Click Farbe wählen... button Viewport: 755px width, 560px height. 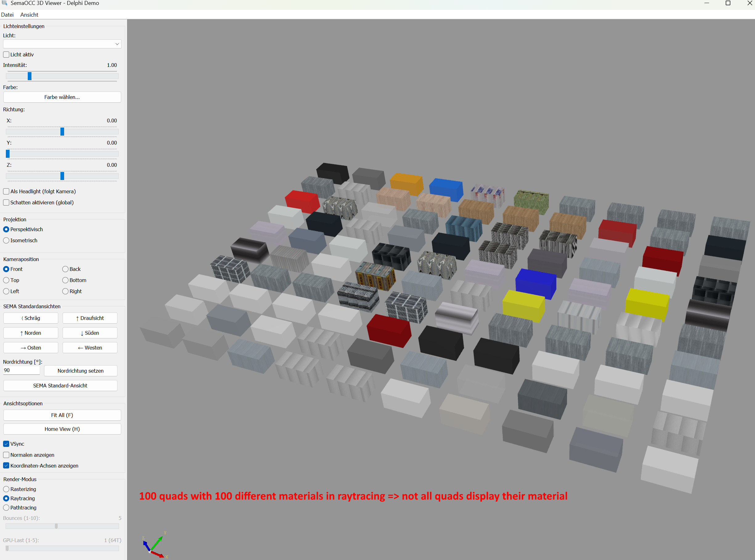pos(62,97)
